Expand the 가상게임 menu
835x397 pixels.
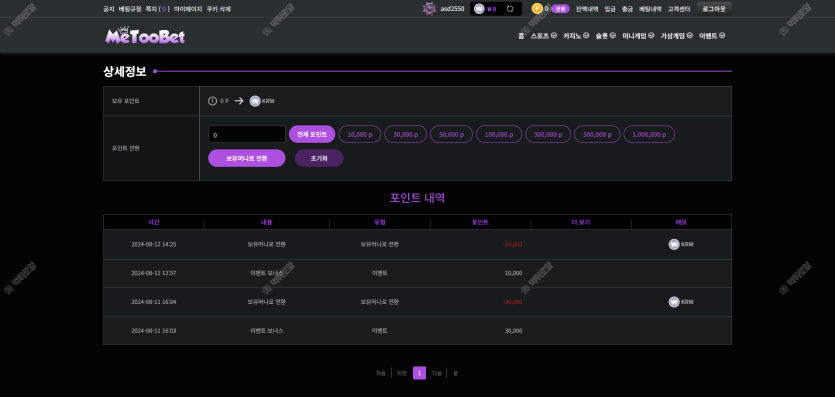(x=676, y=36)
